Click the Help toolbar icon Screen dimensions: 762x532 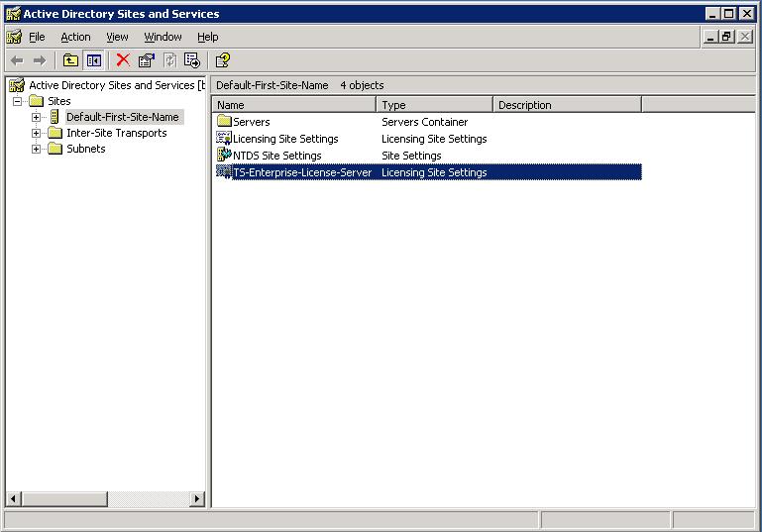click(223, 60)
